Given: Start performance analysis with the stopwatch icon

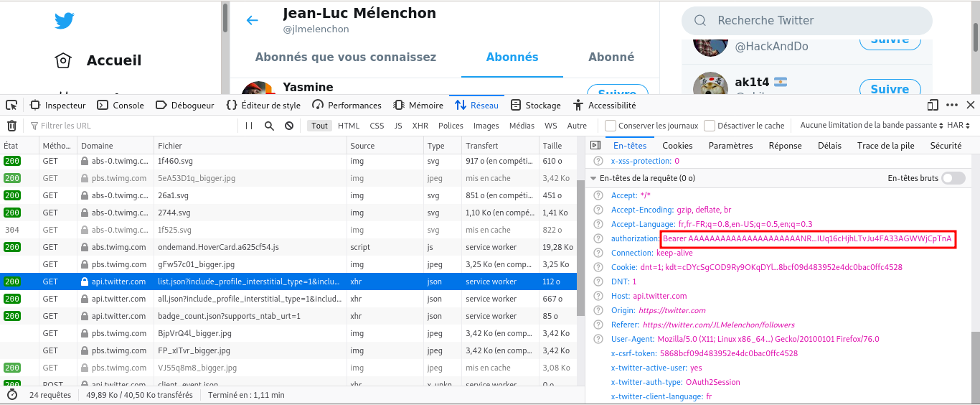Looking at the screenshot, I should click(11, 395).
